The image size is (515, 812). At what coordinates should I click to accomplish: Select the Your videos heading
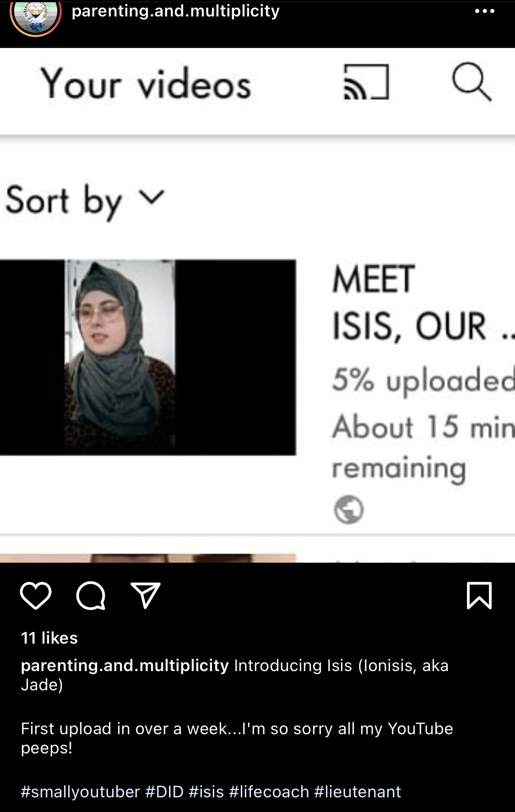click(146, 84)
